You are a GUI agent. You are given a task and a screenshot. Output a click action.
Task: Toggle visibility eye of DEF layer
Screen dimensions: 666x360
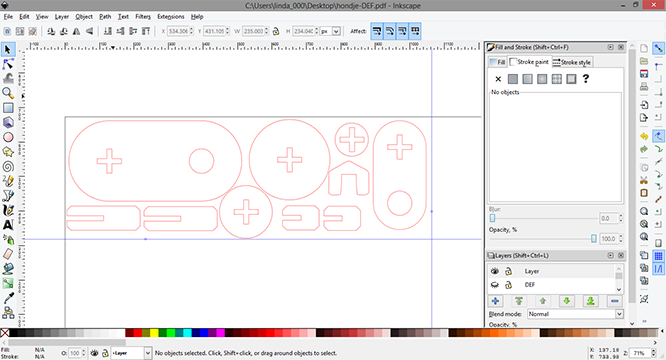494,285
